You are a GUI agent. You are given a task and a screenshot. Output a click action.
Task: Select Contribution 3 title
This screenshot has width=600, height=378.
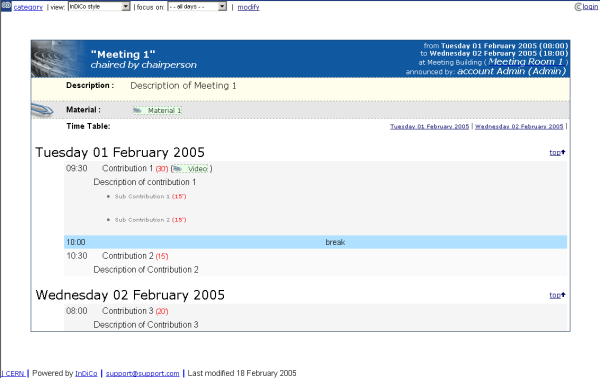[127, 311]
